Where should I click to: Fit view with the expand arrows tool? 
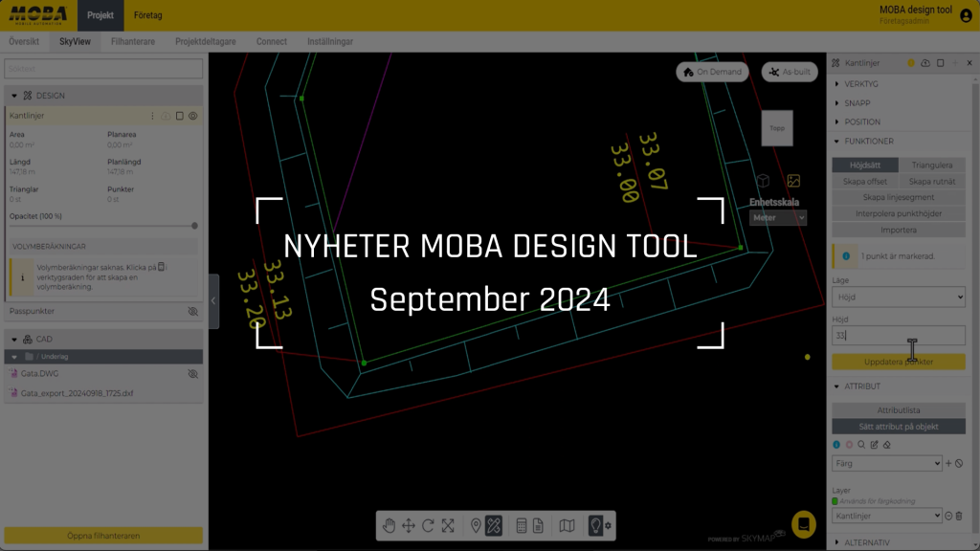pos(448,526)
